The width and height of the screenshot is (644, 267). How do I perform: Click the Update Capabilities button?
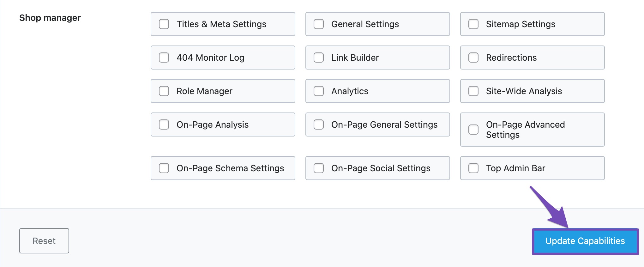pos(585,241)
